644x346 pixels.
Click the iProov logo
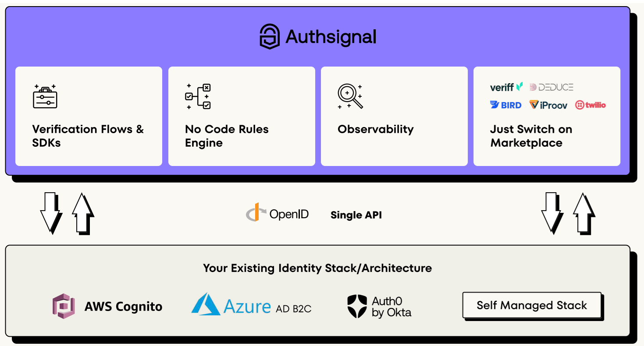tap(548, 105)
